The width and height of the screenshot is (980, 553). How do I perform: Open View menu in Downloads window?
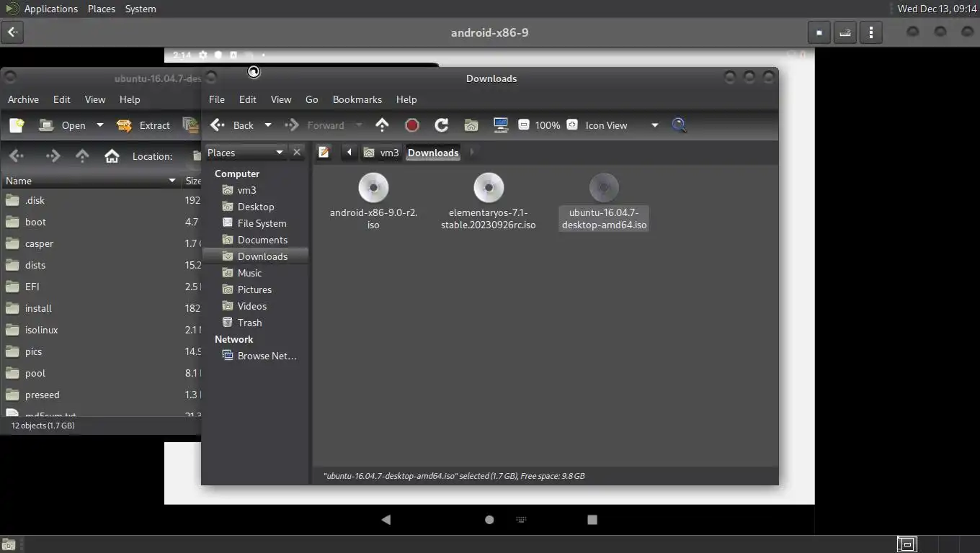pyautogui.click(x=281, y=99)
